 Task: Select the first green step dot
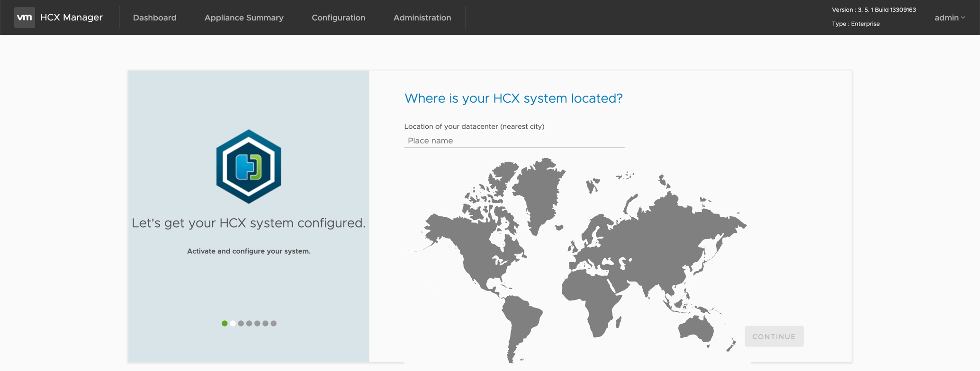point(225,324)
